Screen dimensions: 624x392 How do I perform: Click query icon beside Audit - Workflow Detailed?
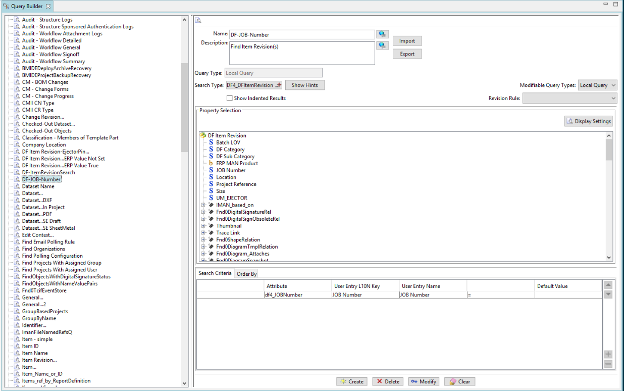17,40
